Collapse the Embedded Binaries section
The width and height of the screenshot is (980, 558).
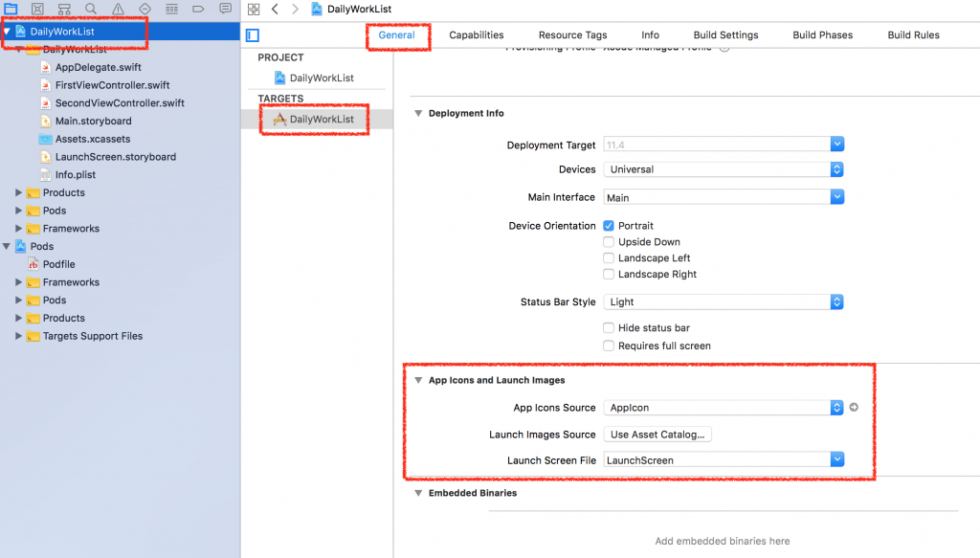click(x=418, y=493)
